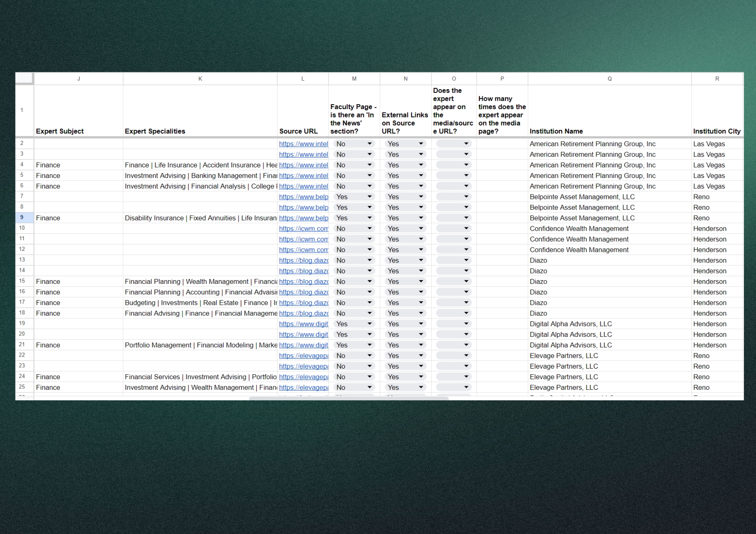Select column L header
This screenshot has width=756, height=534.
click(303, 79)
